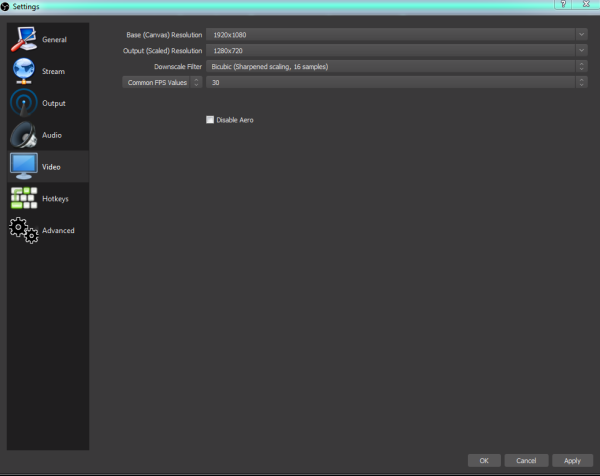Screen dimensions: 600x476
Task: Click the OBS logo in title bar
Action: (x=5, y=7)
